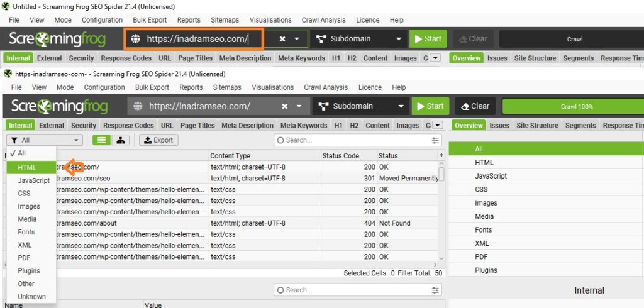Screen dimensions: 644x308
Task: Open the File menu in the lower window
Action: click(x=16, y=87)
